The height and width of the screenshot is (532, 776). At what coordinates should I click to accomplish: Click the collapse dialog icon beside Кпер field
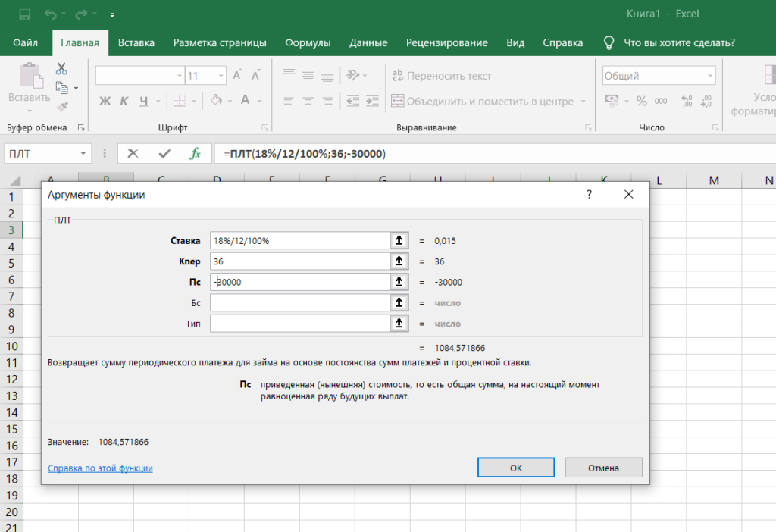click(399, 261)
